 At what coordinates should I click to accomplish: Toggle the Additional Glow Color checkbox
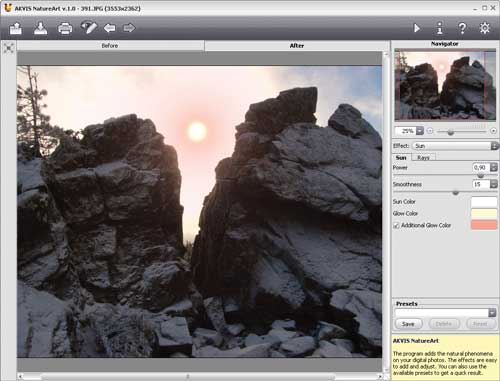[x=396, y=226]
